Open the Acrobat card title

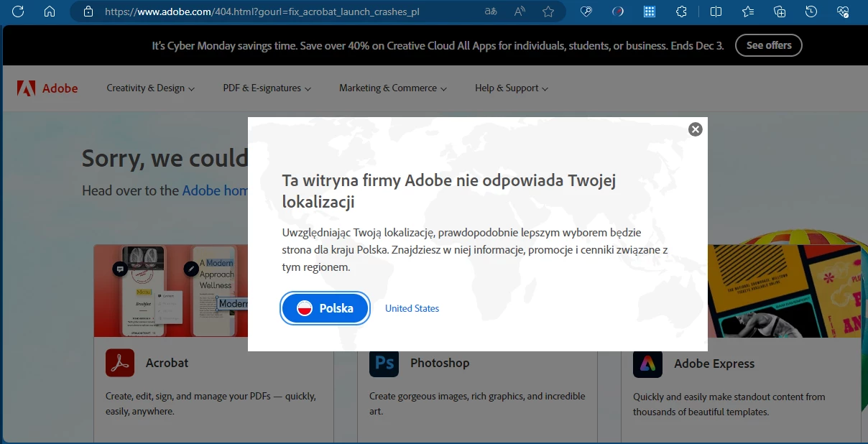(x=167, y=363)
